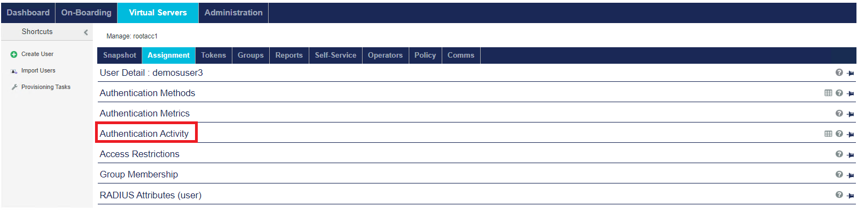
Task: Click the Provisioning Tasks wrench icon
Action: coord(14,87)
